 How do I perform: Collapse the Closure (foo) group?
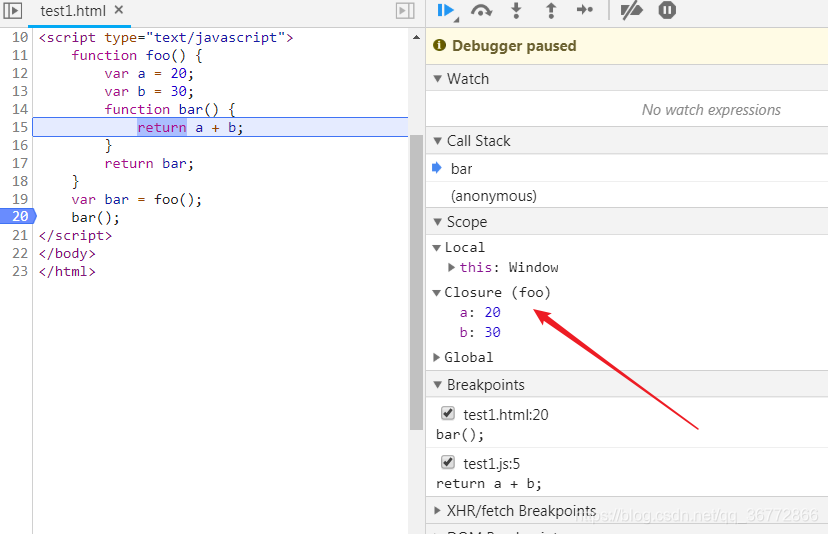click(x=437, y=293)
